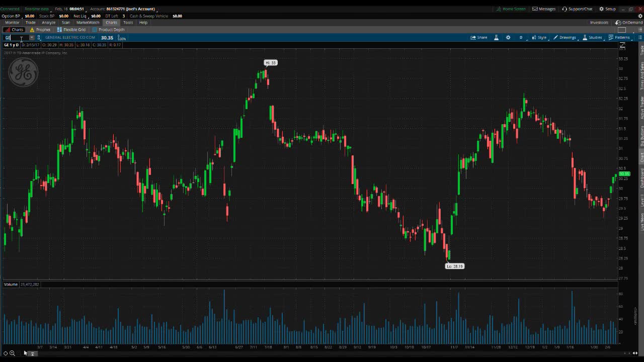Open the D timeframe selector
The image size is (644, 362).
coord(521,38)
